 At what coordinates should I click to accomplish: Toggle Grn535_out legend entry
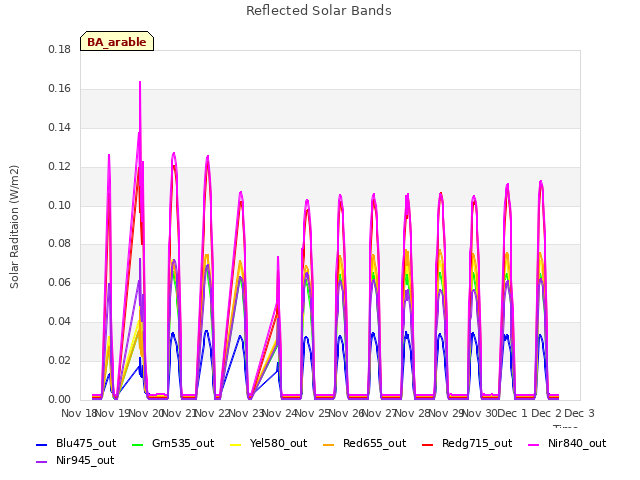[x=173, y=444]
